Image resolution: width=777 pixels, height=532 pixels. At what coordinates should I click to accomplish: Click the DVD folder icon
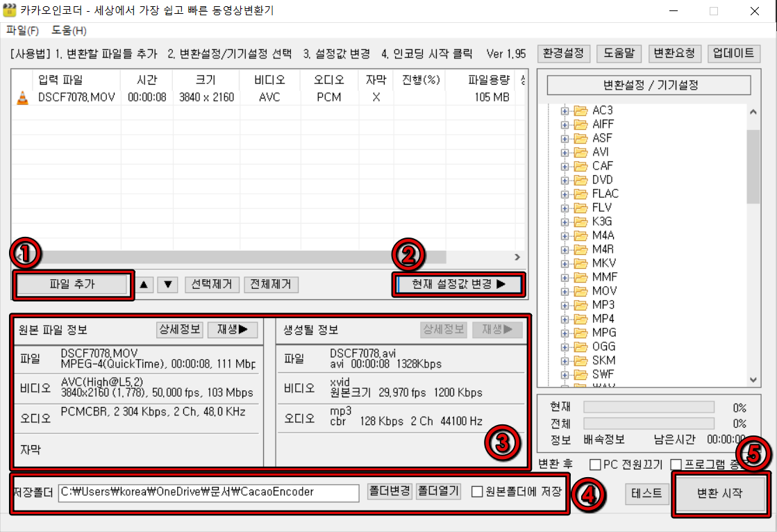(x=580, y=179)
